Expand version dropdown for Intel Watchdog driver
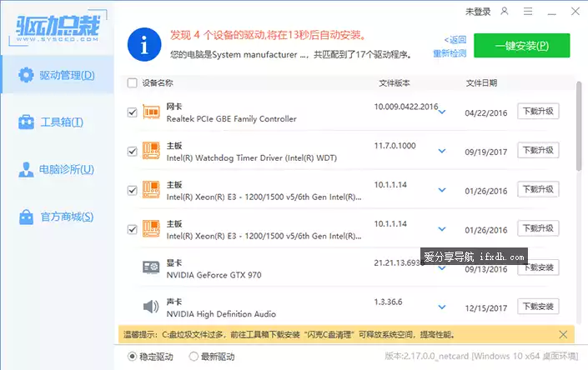 pyautogui.click(x=442, y=151)
